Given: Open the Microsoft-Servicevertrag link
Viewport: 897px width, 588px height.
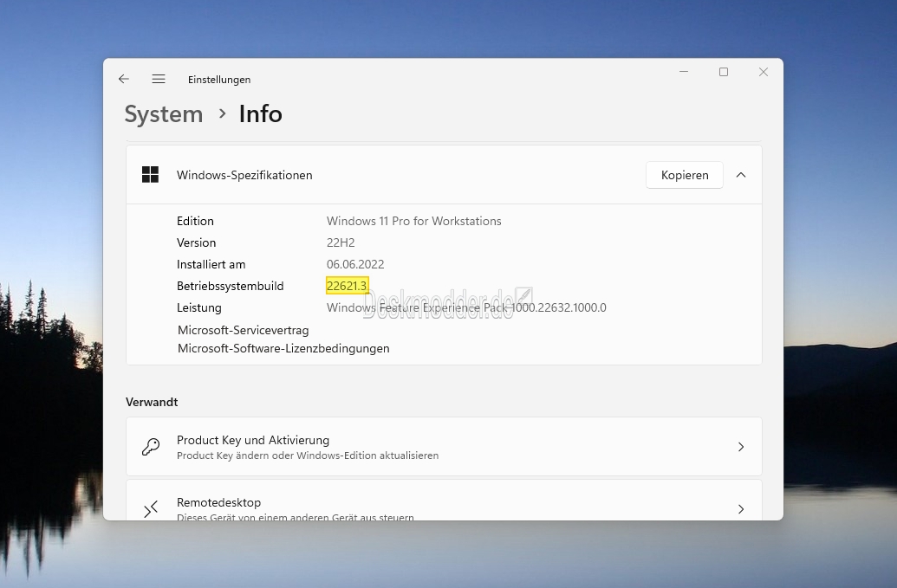Looking at the screenshot, I should [244, 330].
